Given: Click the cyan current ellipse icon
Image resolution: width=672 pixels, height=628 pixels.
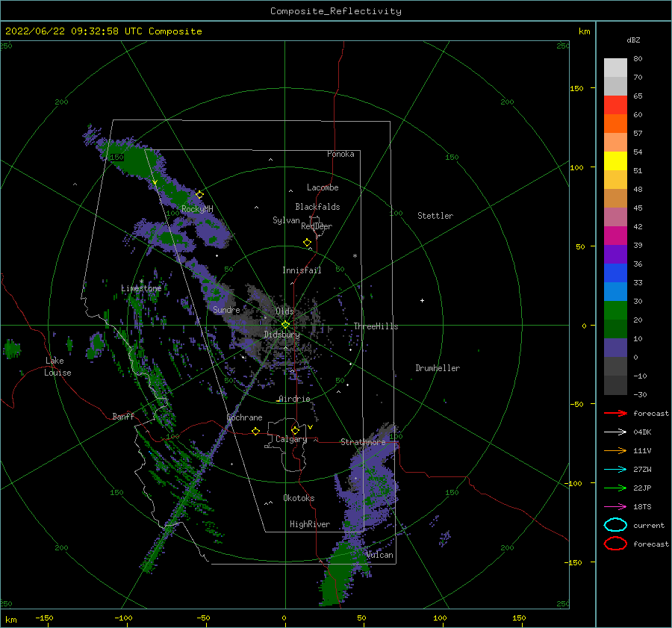Looking at the screenshot, I should [615, 525].
